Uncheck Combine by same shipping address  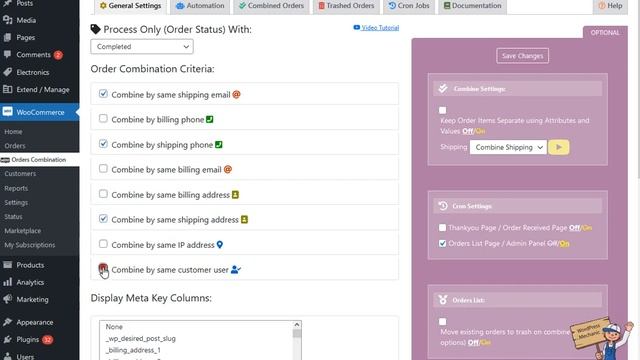pyautogui.click(x=103, y=219)
